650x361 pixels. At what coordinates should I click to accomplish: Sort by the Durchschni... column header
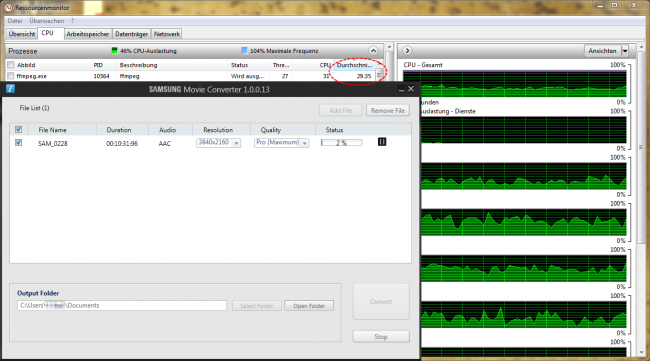[x=354, y=65]
